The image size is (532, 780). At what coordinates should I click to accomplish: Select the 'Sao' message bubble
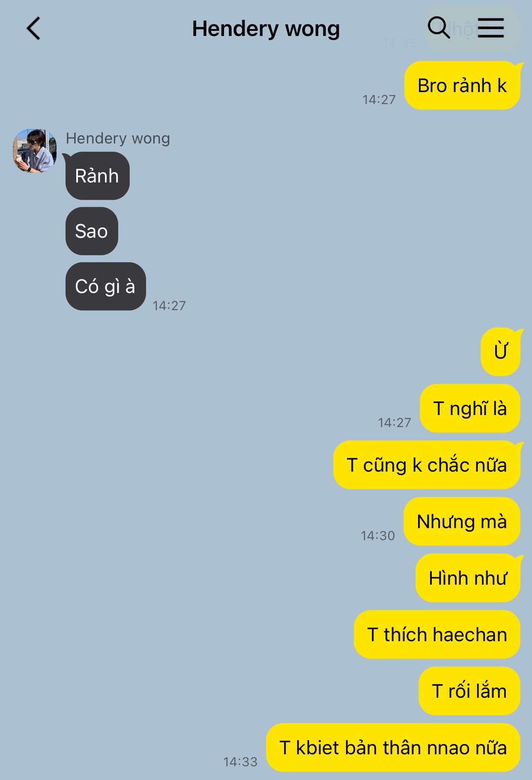tap(92, 231)
